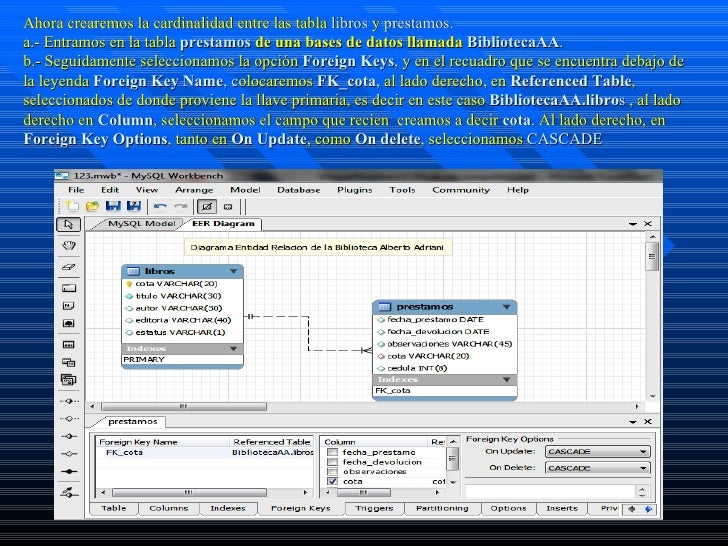Open the Model menu
Screen dimensions: 728x546
pyautogui.click(x=245, y=190)
